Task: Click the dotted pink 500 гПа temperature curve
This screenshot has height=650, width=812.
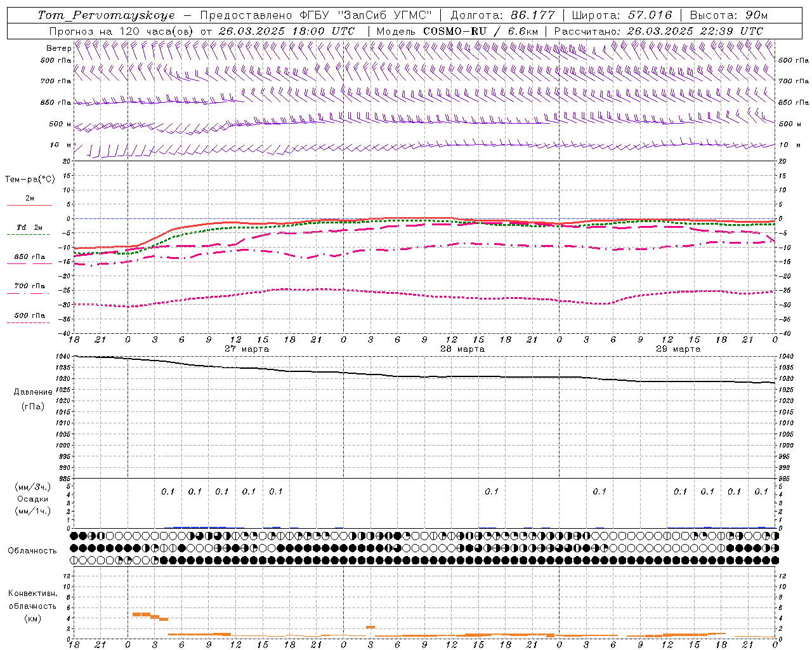Action: point(425,295)
